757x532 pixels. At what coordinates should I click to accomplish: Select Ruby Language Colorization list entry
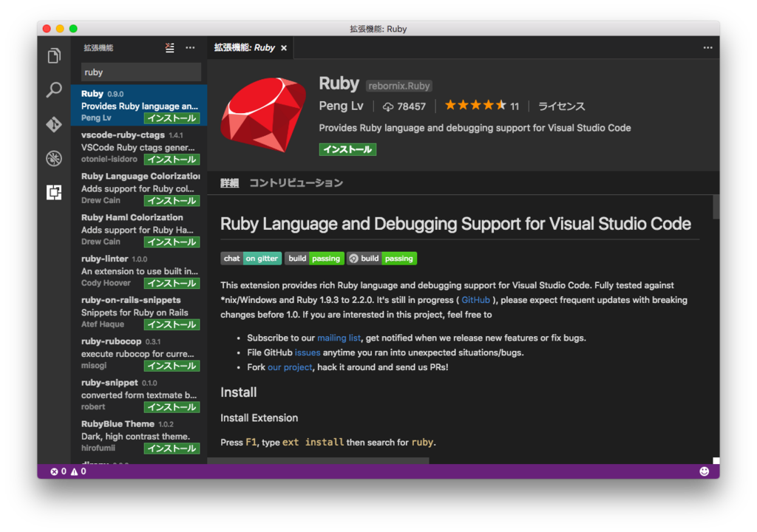[139, 188]
